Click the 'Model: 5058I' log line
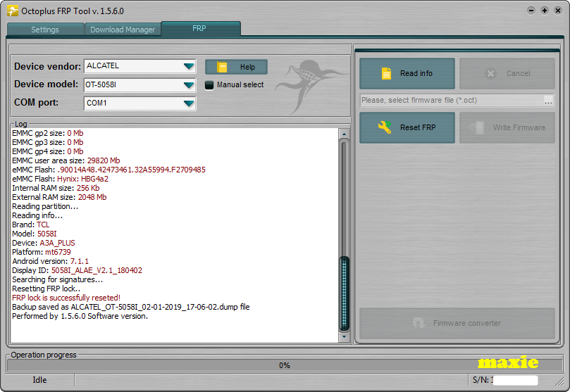Viewport: 570px width, 392px height. click(x=35, y=234)
